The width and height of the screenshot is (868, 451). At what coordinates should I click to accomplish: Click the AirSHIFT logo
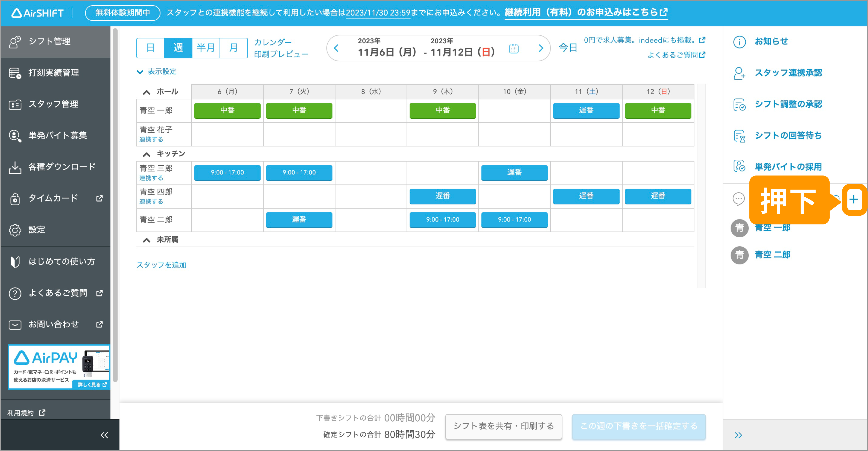[x=37, y=13]
